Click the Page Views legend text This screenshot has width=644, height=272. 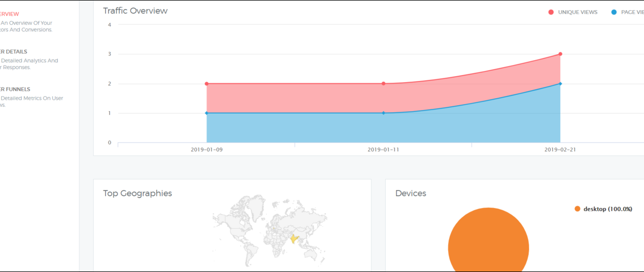[632, 12]
